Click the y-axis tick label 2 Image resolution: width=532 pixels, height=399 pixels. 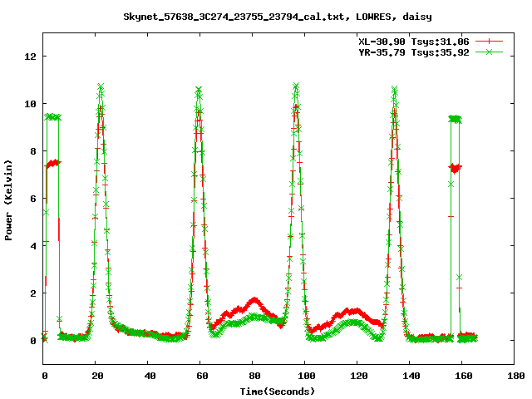click(x=33, y=293)
